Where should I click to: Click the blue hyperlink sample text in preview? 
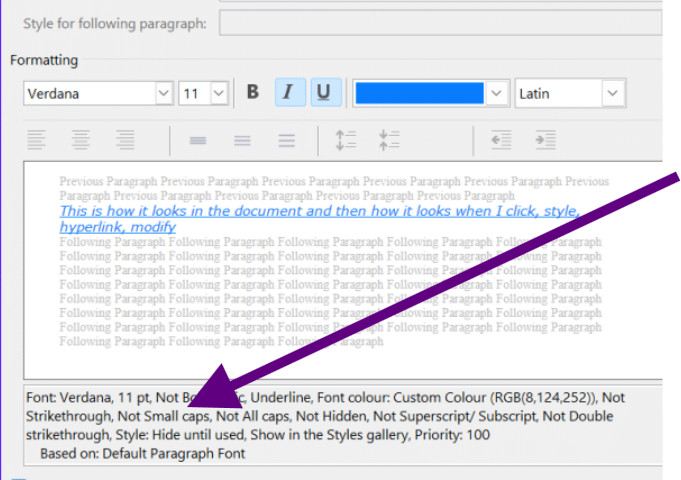[x=319, y=219]
